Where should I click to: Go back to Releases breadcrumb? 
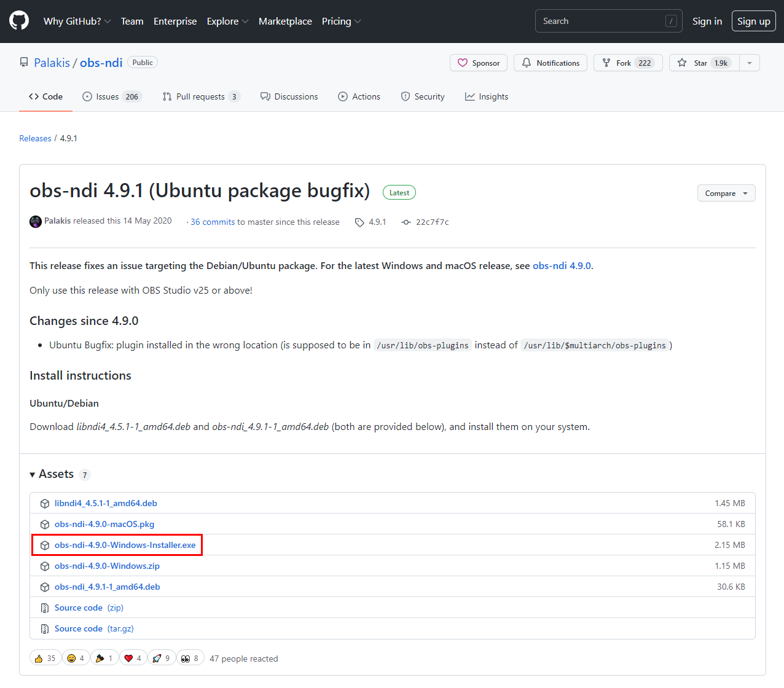pos(35,138)
